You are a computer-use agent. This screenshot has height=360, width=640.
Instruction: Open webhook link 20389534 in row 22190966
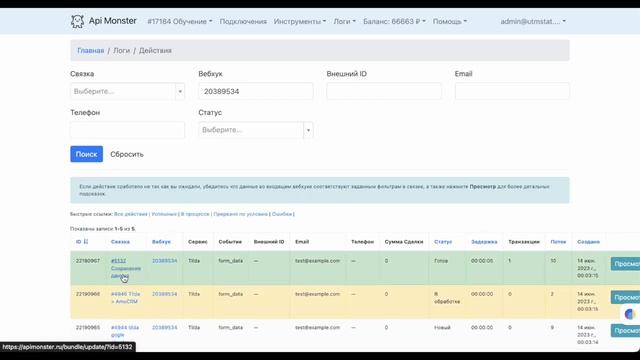(x=164, y=294)
